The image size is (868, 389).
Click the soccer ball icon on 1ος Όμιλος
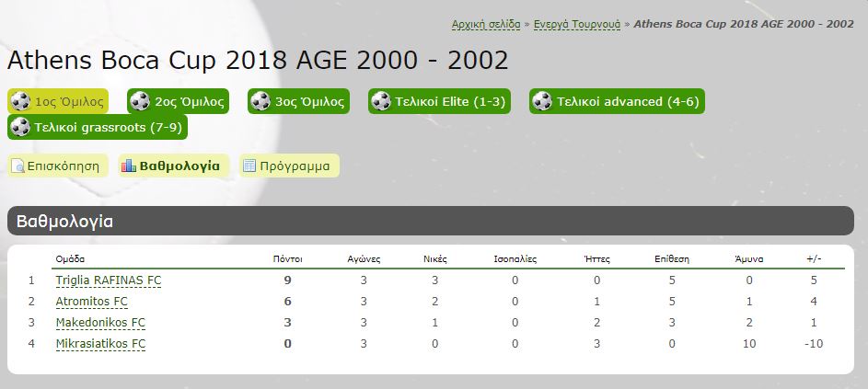20,101
